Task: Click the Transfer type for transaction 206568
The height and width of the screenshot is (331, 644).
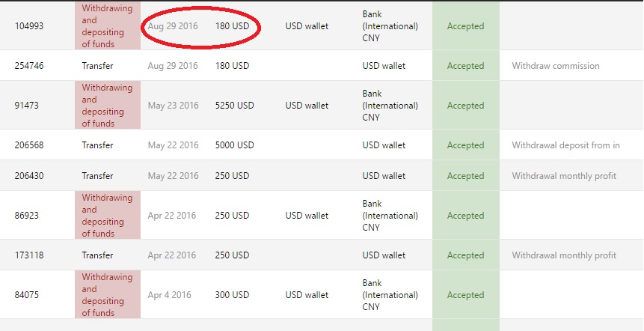Action: point(97,145)
